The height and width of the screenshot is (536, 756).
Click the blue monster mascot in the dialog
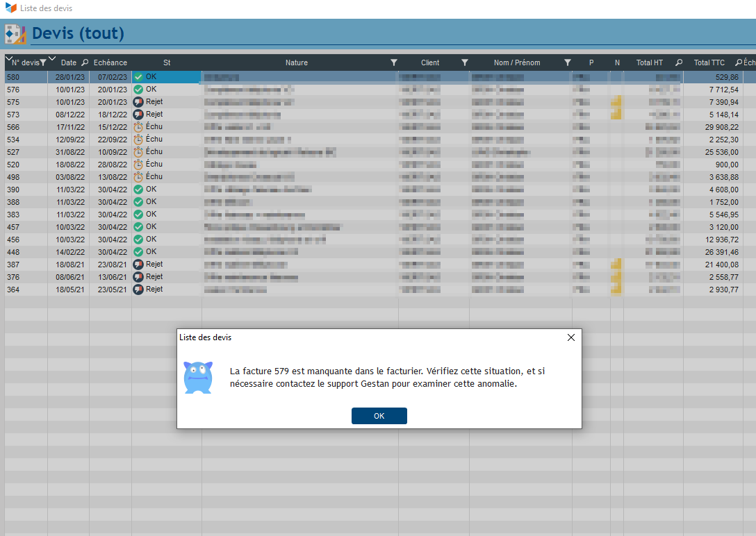click(198, 378)
